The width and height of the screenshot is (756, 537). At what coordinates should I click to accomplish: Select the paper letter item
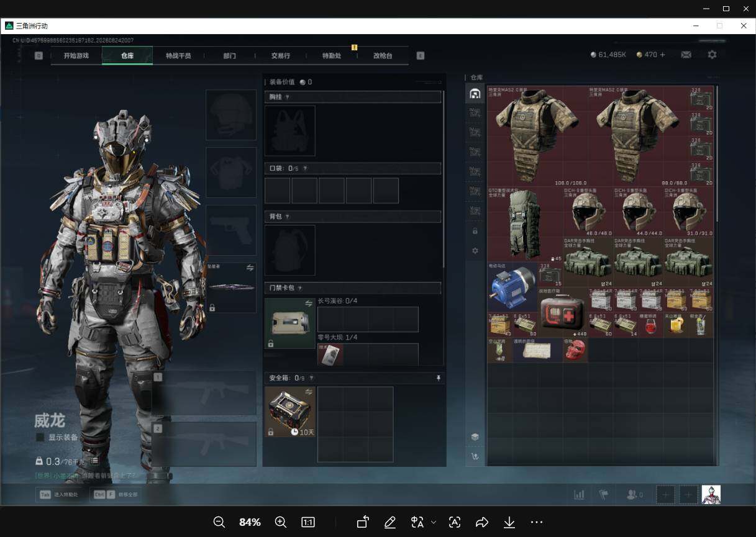click(537, 350)
